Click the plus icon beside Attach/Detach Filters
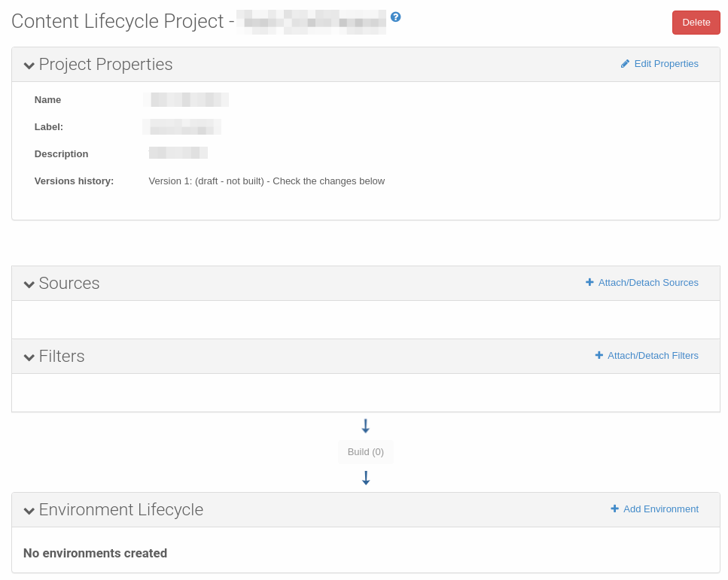Screen dimensions: 728x580 pos(599,355)
